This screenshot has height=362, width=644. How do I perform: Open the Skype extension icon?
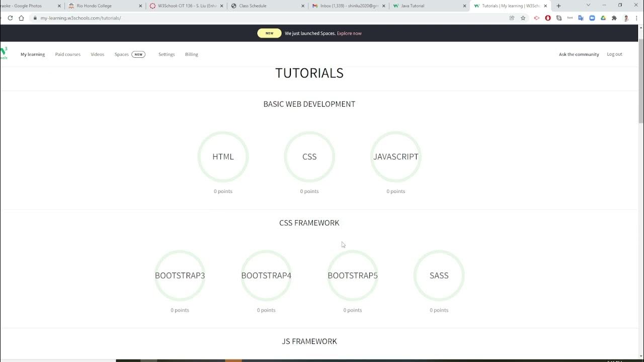coord(559,18)
